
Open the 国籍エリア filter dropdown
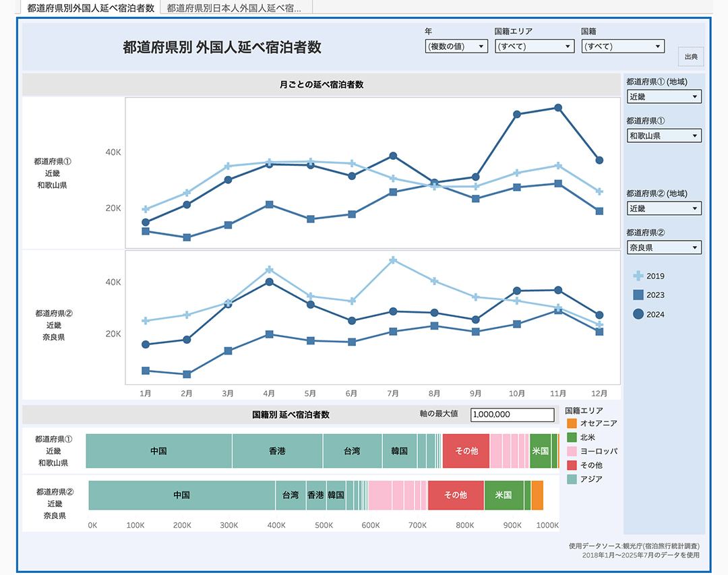coord(534,47)
